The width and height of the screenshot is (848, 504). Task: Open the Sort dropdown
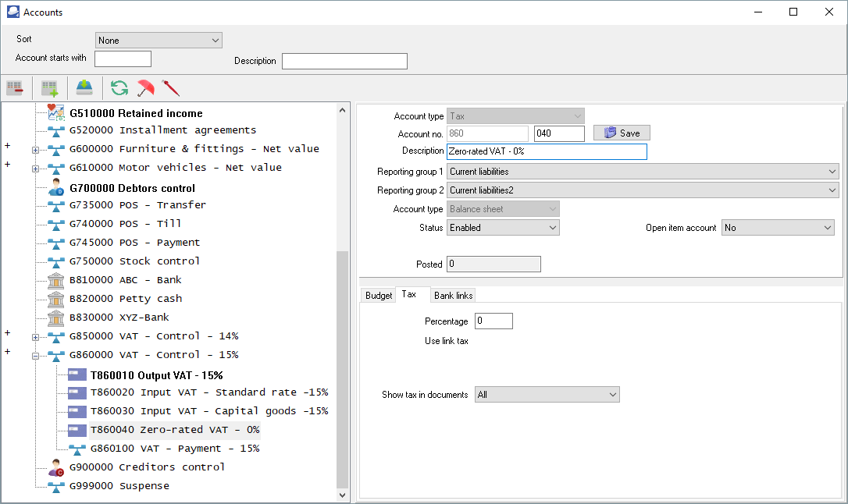pos(159,40)
